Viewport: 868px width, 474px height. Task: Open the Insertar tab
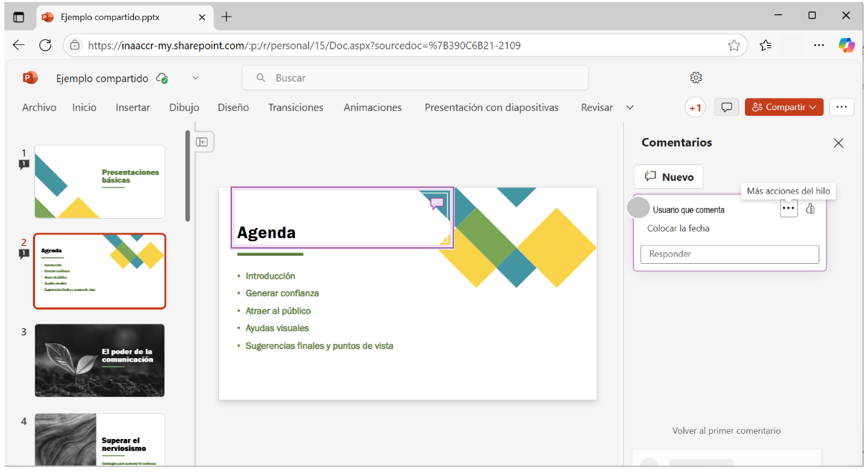click(132, 107)
